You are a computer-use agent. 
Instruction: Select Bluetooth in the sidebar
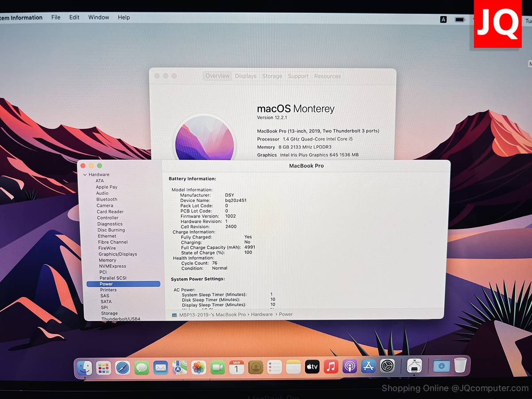(107, 199)
